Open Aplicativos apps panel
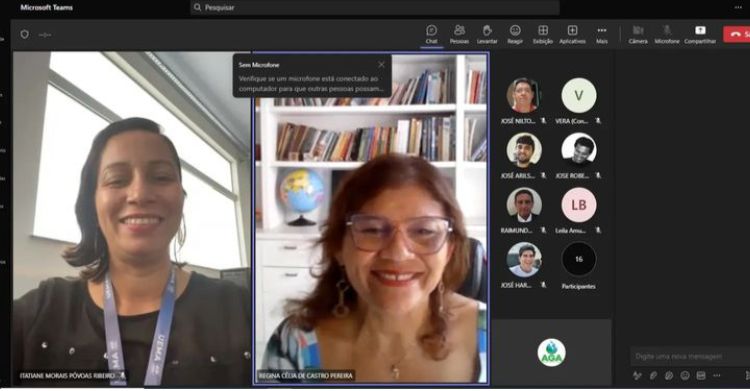Screen dimensions: 750x391 coord(572,34)
